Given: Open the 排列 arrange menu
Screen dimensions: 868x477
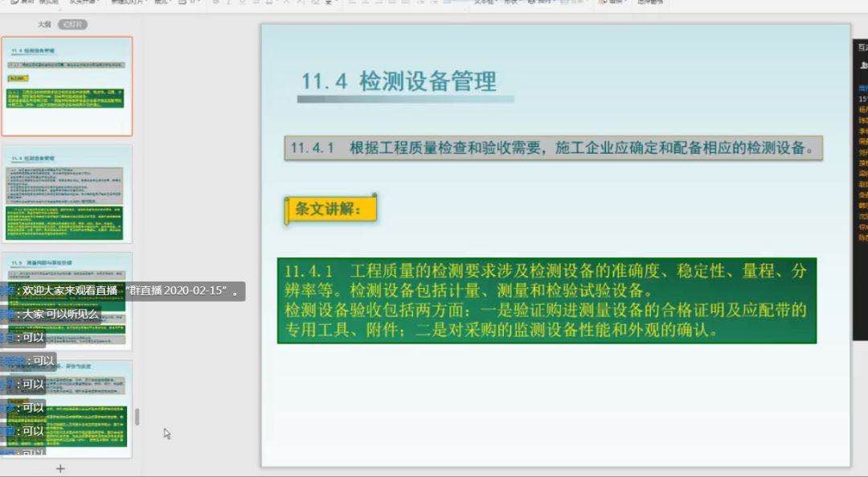Looking at the screenshot, I should pyautogui.click(x=545, y=2).
